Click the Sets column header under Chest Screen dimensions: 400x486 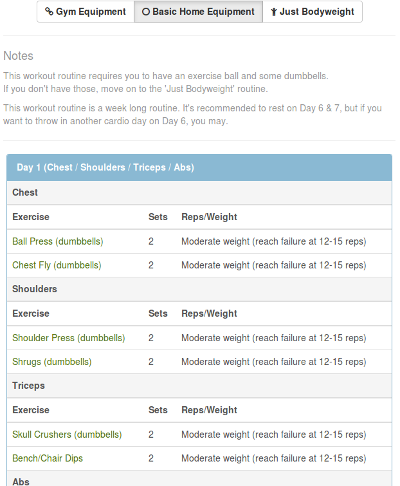click(x=158, y=217)
